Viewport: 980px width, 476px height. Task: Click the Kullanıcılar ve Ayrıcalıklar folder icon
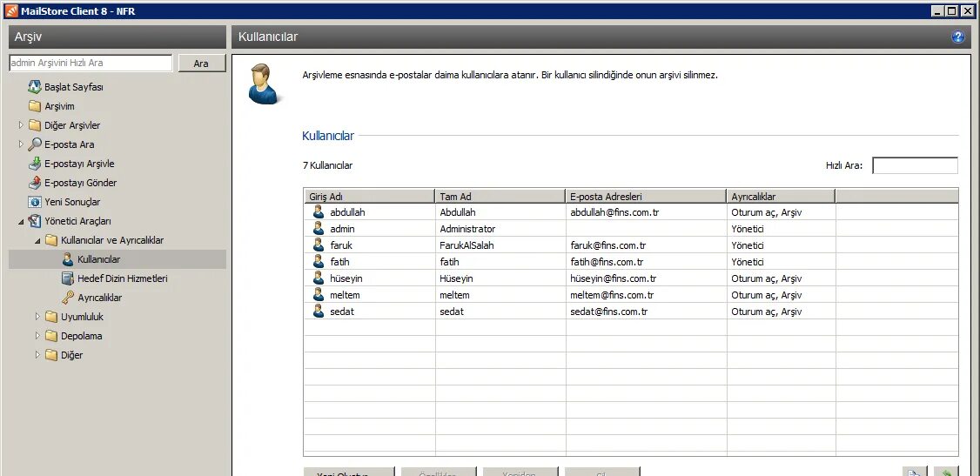[51, 240]
